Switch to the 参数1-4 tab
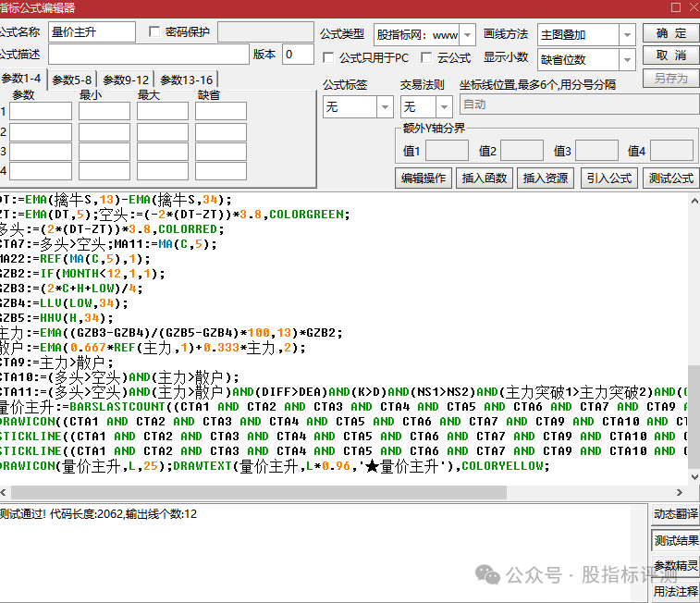Screen dimensions: 700x603 pyautogui.click(x=21, y=79)
